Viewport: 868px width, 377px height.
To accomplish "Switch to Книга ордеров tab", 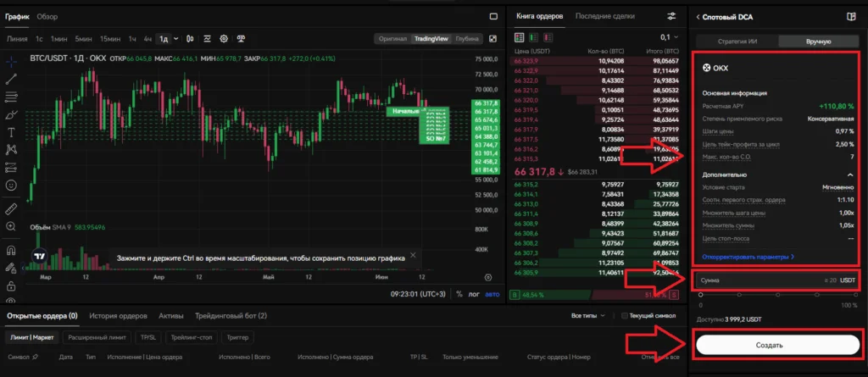I will [x=539, y=16].
